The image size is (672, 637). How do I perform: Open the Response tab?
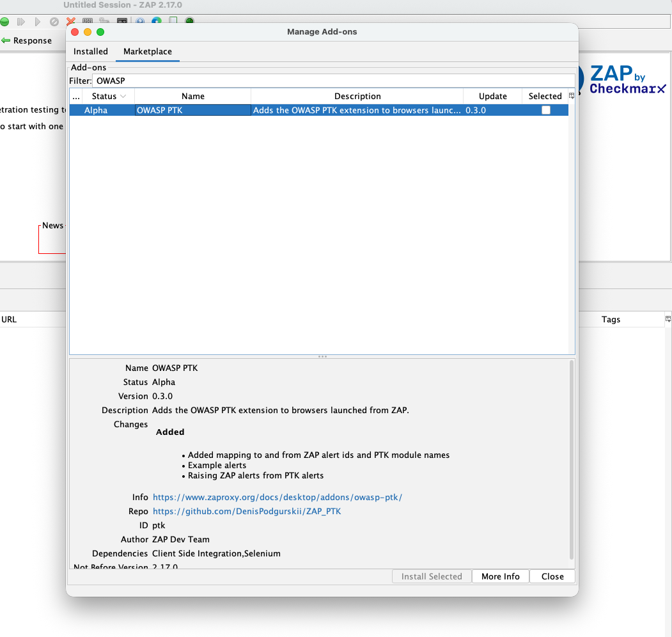33,40
